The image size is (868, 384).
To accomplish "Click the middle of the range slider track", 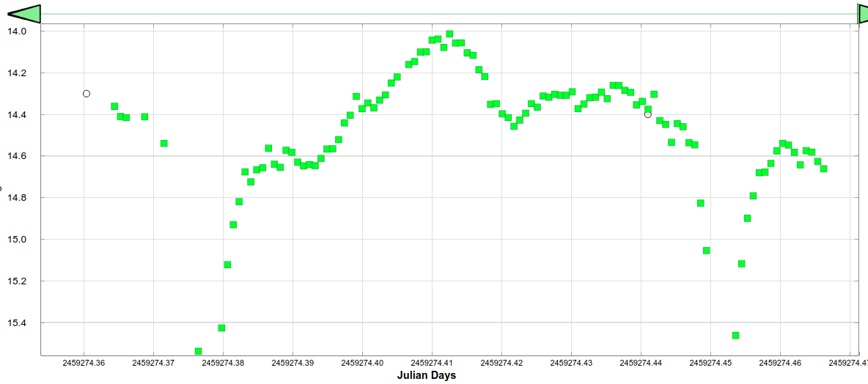I will (449, 13).
